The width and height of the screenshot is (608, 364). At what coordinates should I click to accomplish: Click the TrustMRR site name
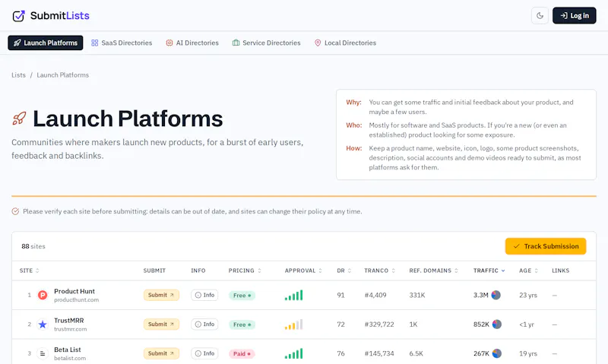click(x=69, y=321)
